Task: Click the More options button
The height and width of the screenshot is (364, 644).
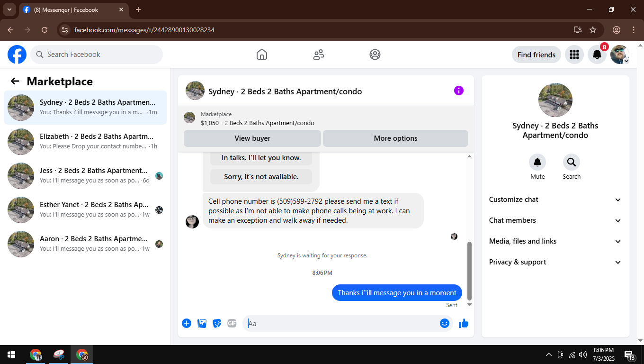Action: 395,138
